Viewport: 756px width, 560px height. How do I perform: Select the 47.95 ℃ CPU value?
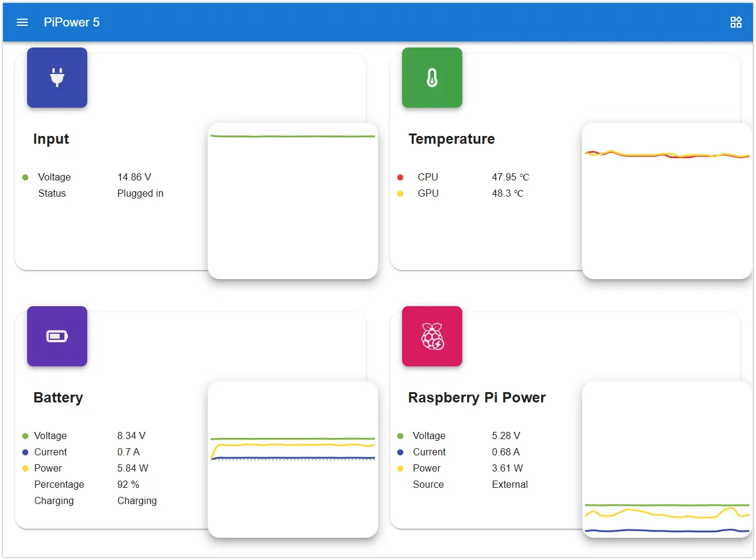510,177
